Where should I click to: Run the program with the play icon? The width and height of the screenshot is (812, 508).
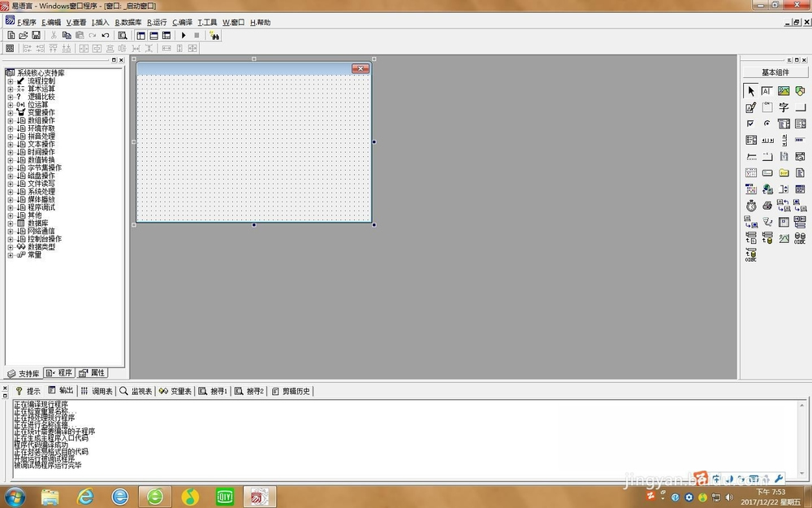point(184,35)
